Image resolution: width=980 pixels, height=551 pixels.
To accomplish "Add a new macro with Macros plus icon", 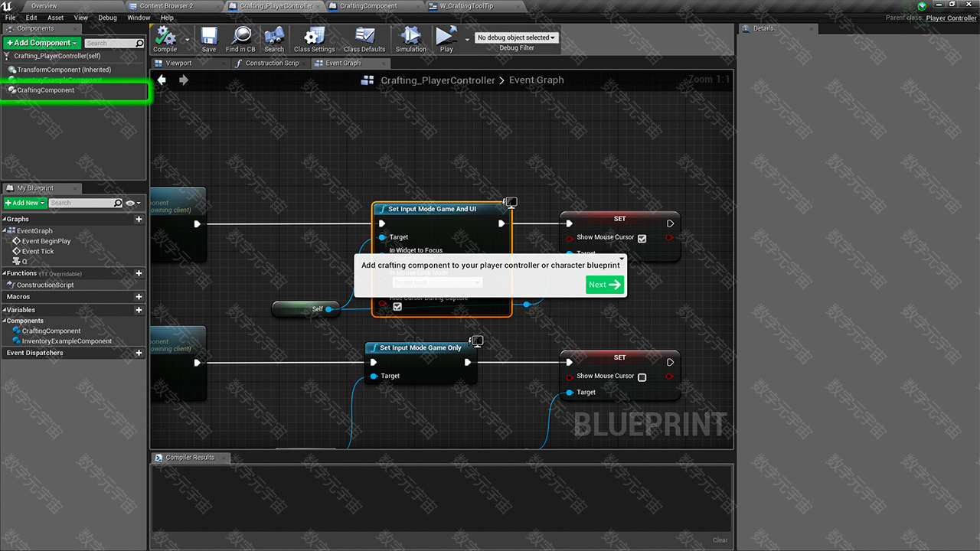I will pyautogui.click(x=139, y=297).
